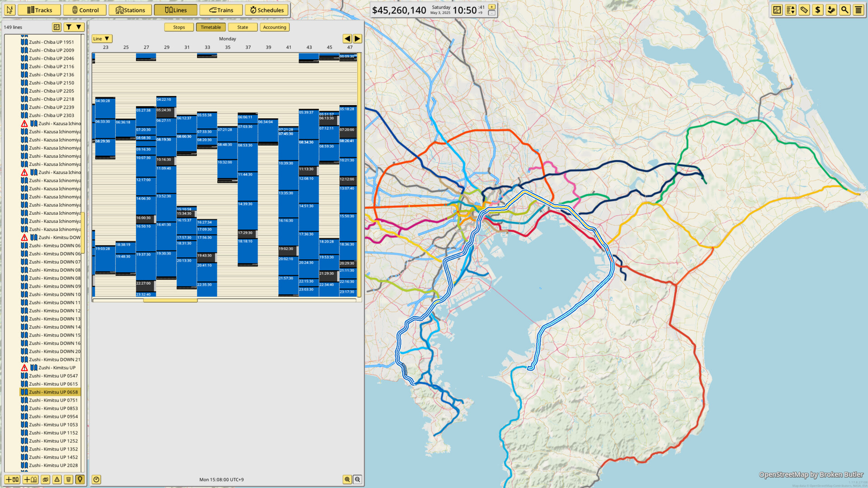The image size is (868, 488).
Task: Delete selected line using trash button
Action: (x=68, y=479)
